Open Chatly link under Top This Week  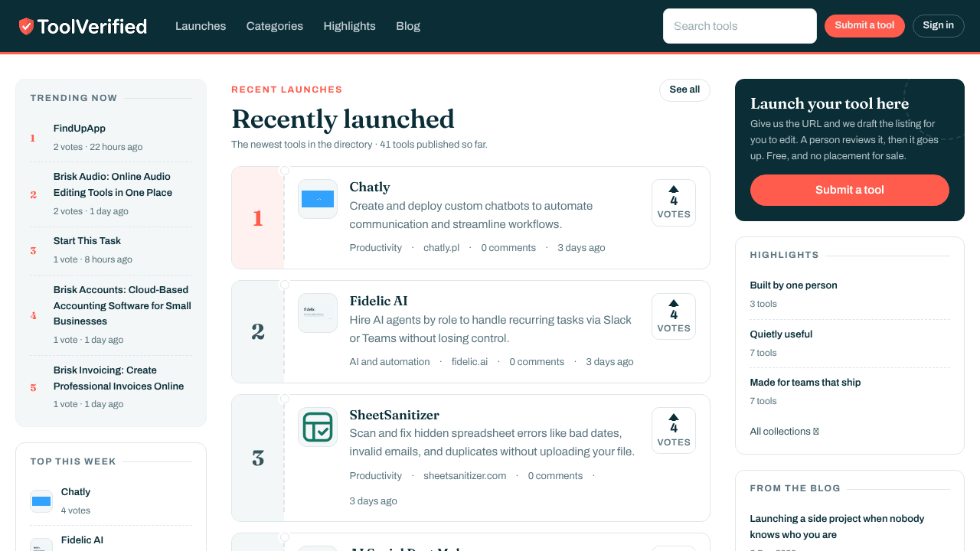pyautogui.click(x=76, y=492)
